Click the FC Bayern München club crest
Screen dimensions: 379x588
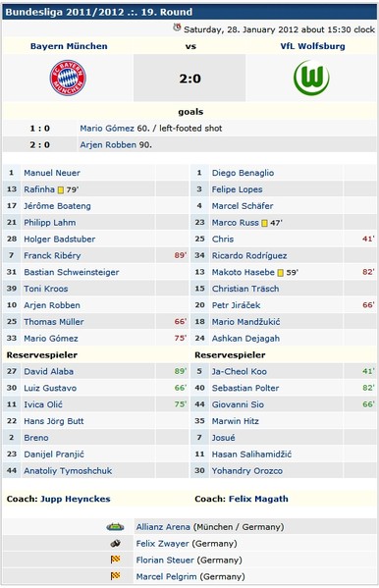(x=68, y=78)
